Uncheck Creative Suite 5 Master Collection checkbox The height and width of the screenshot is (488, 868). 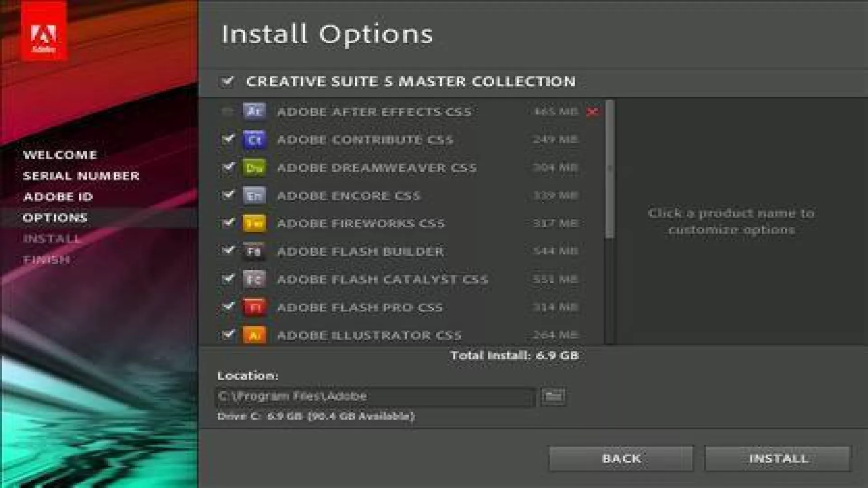point(227,81)
